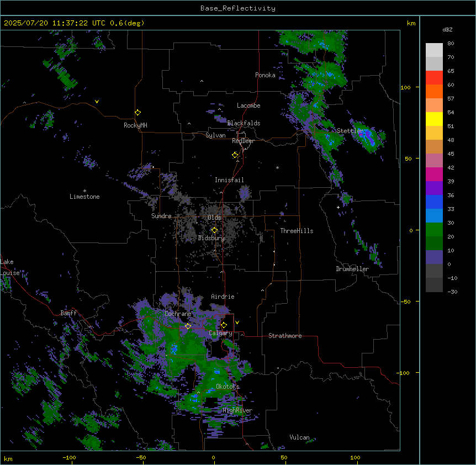
Task: Click the white plus marker northeast of ThreeHills
Action: click(338, 207)
